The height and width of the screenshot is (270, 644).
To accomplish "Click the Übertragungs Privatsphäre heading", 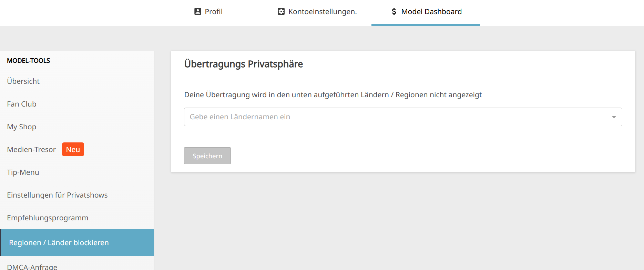I will pyautogui.click(x=243, y=64).
